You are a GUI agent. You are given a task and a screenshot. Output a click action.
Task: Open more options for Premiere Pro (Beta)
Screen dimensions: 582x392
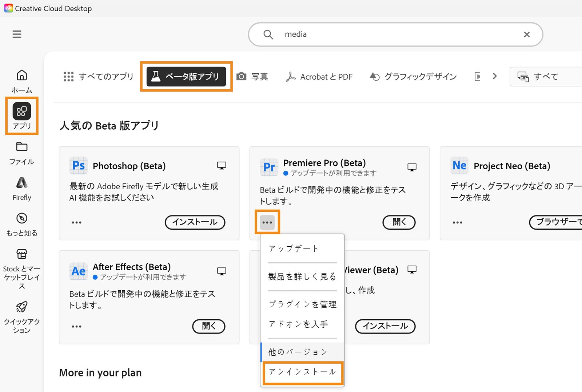(267, 222)
